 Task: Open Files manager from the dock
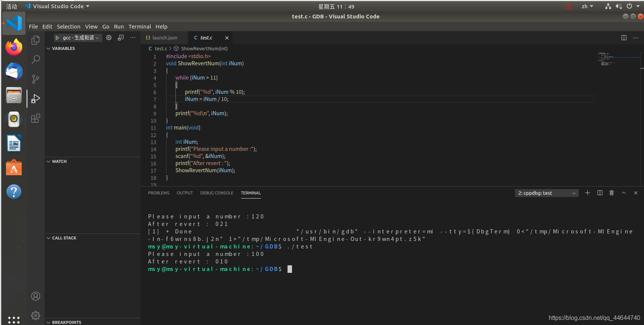pos(14,95)
